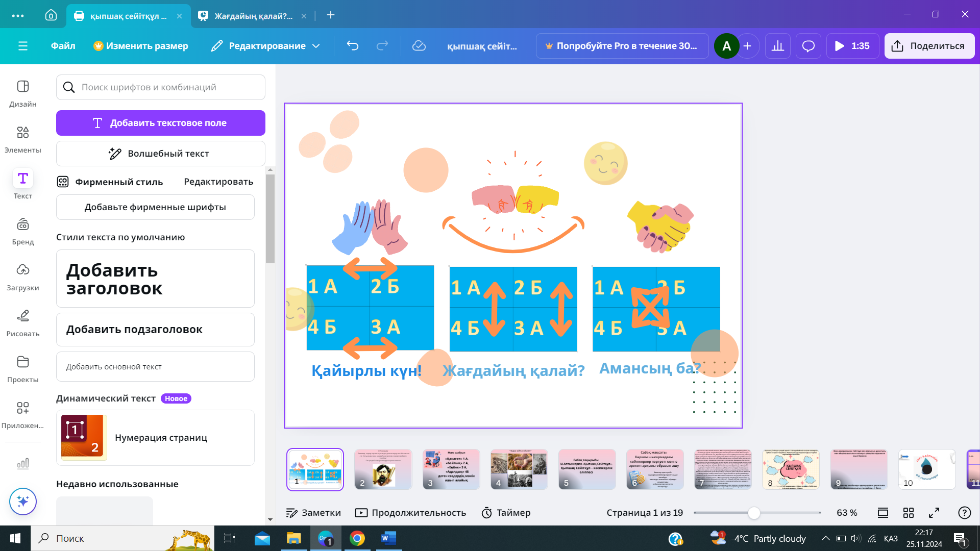Toggle the Notes (Заметки) panel
980x551 pixels.
click(313, 513)
